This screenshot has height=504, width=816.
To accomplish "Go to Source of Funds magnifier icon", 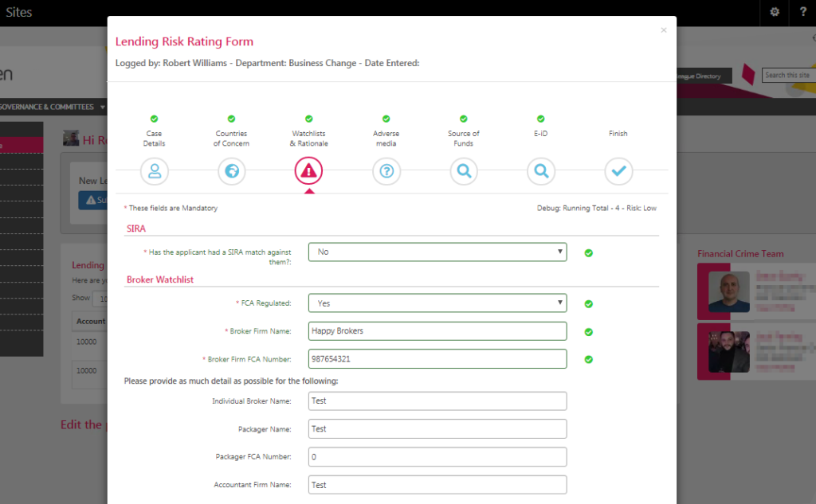I will tap(463, 170).
